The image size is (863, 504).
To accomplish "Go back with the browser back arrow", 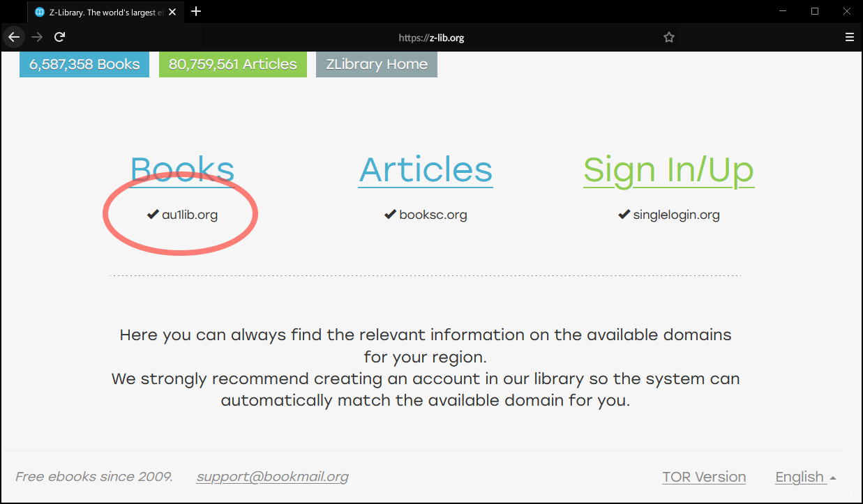I will click(x=14, y=37).
